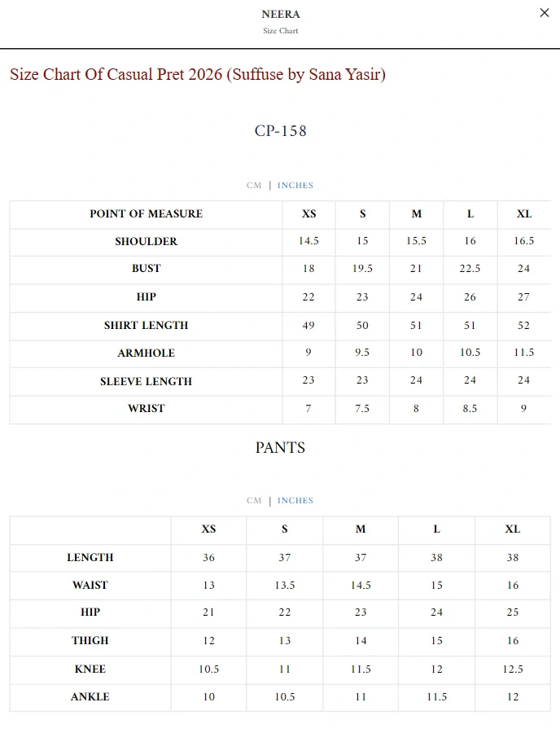560x733 pixels.
Task: Select the ANKLE row label
Action: click(x=90, y=697)
